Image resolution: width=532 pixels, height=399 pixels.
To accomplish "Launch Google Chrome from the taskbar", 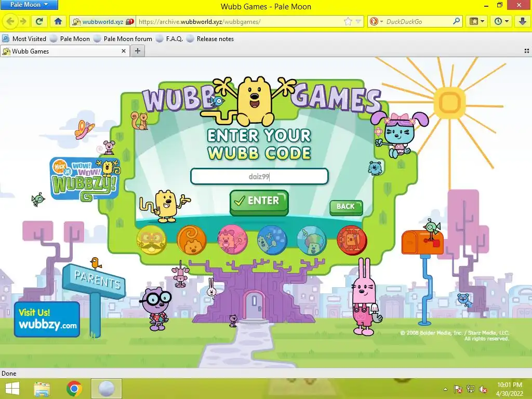I will (x=74, y=389).
